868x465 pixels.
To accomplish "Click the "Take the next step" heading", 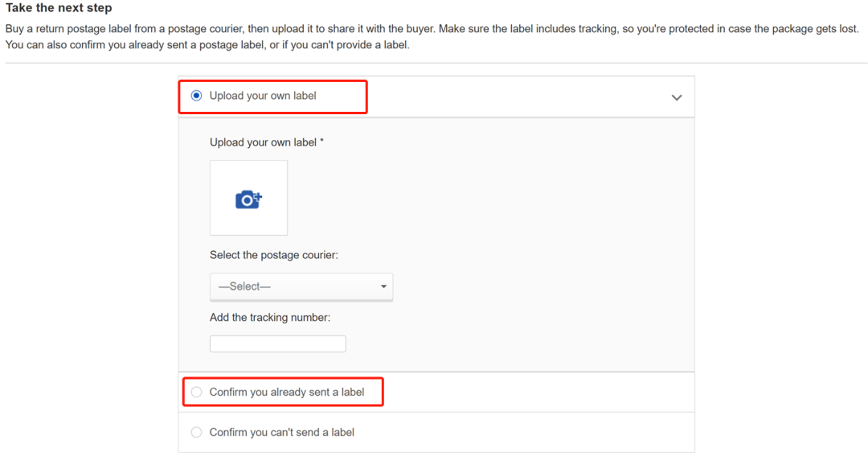I will (x=59, y=8).
